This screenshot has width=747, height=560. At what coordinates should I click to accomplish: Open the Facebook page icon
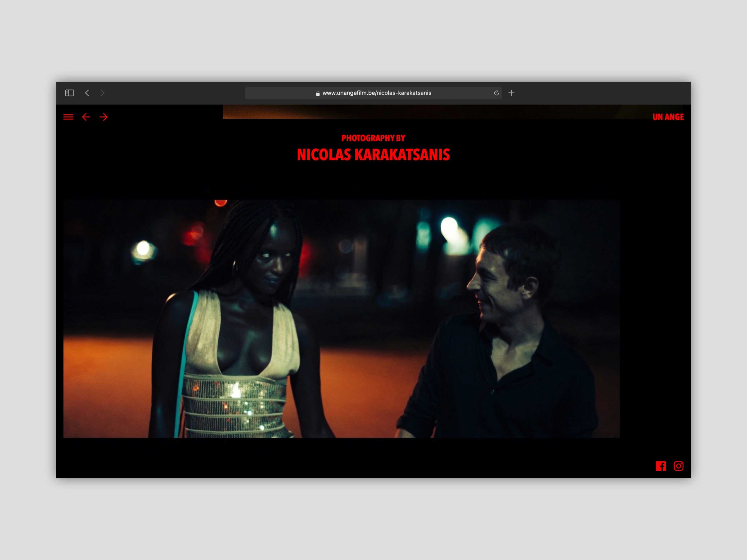click(x=661, y=466)
